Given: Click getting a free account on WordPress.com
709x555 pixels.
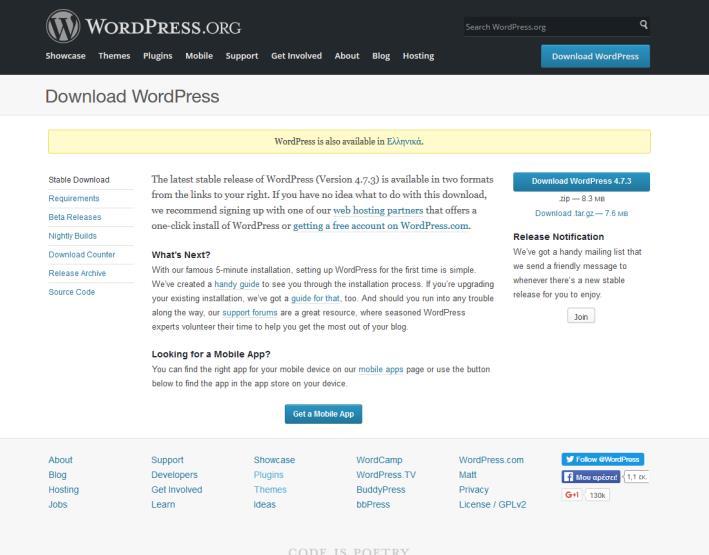Looking at the screenshot, I should [x=381, y=226].
